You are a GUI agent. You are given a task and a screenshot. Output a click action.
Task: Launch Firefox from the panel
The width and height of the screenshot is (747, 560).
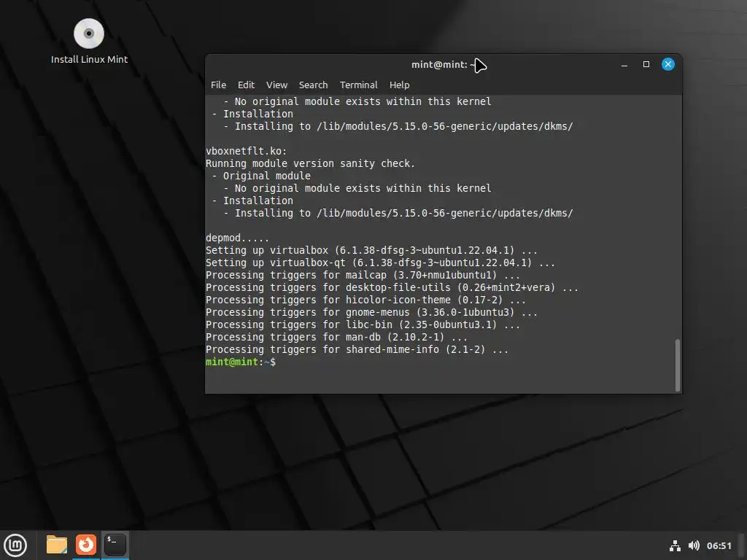(86, 545)
